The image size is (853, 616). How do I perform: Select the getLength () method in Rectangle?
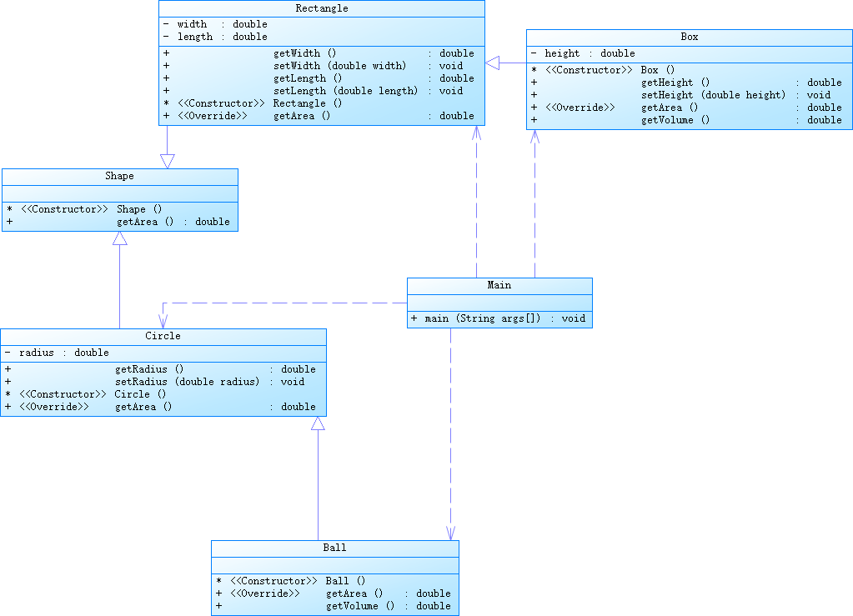[x=319, y=78]
